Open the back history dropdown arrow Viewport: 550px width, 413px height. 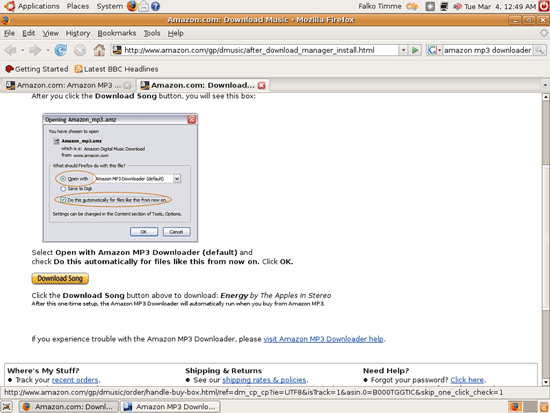click(22, 50)
